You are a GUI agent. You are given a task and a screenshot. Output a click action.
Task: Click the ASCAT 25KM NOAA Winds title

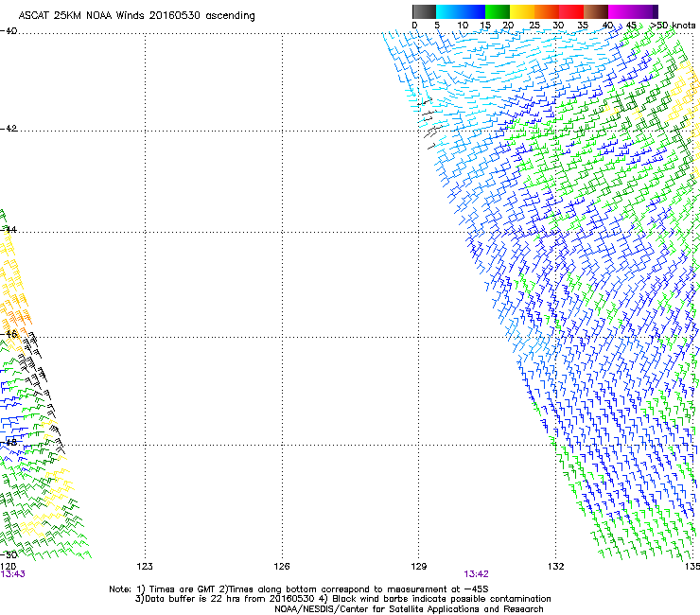pos(136,16)
